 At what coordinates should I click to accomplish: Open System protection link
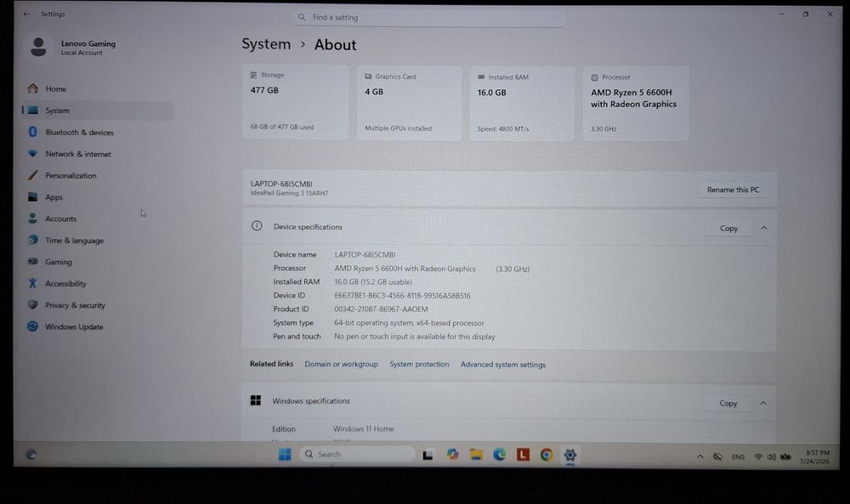(x=419, y=364)
